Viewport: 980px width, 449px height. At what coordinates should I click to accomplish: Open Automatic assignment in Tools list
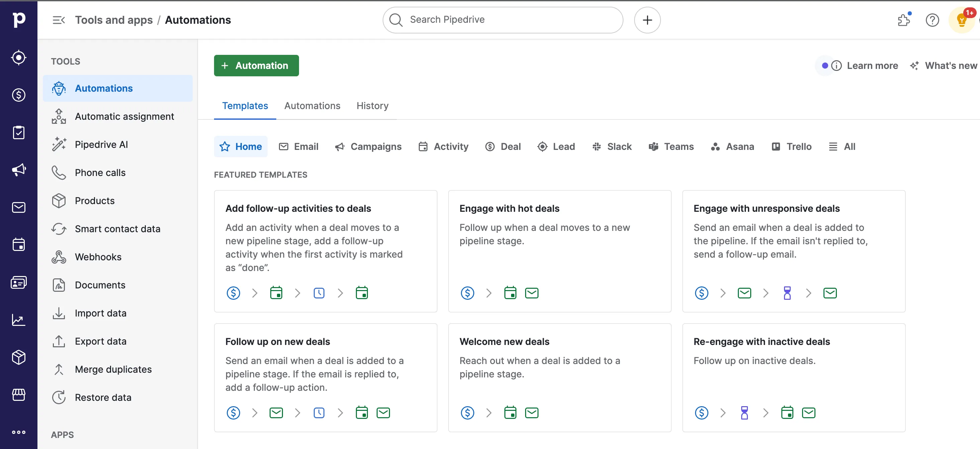[x=117, y=116]
